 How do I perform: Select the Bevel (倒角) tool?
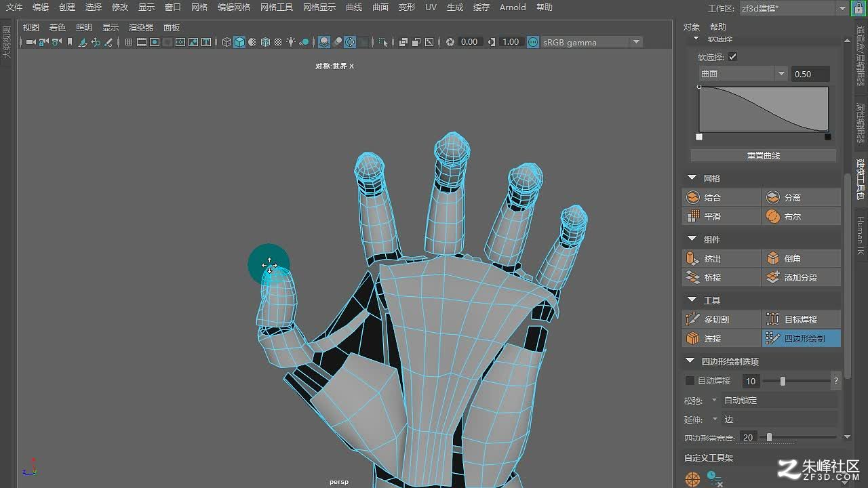point(802,258)
